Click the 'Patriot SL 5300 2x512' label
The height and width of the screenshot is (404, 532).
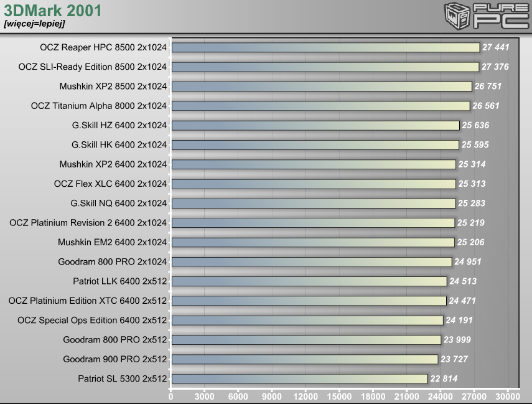tap(122, 378)
